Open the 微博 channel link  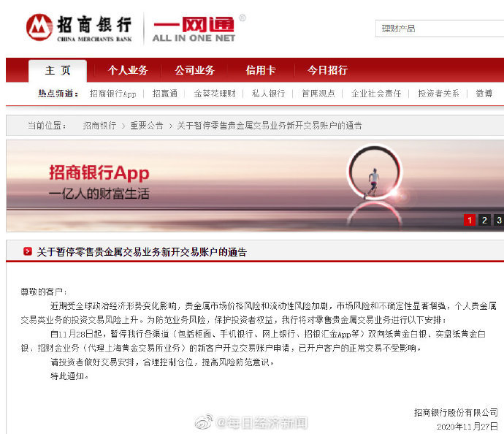pos(484,94)
